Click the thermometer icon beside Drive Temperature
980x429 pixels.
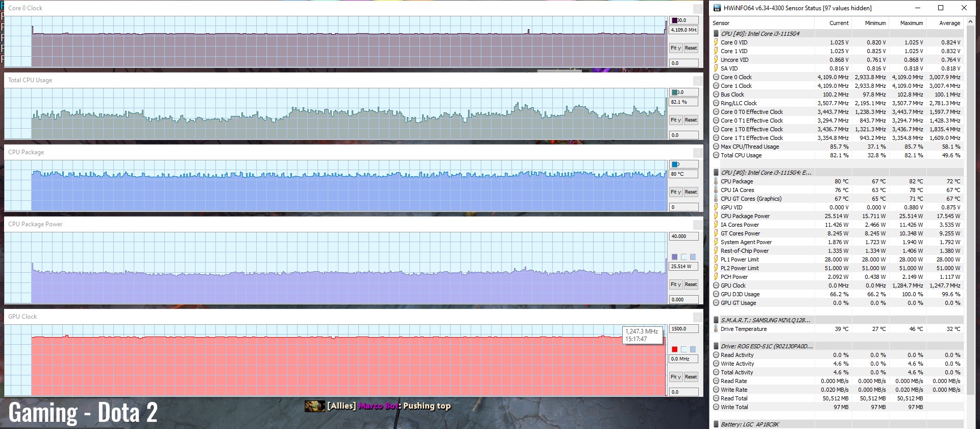(716, 329)
